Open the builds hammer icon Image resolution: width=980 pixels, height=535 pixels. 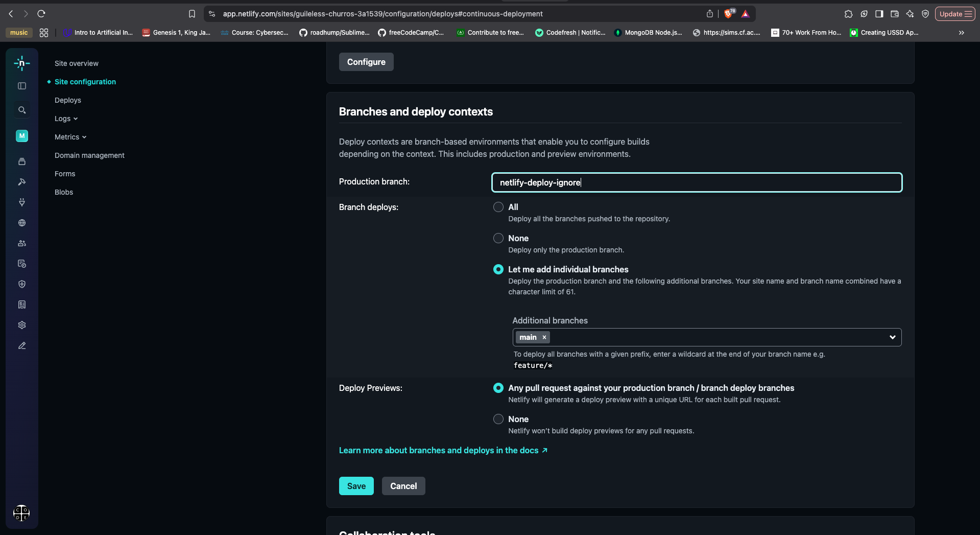22,182
